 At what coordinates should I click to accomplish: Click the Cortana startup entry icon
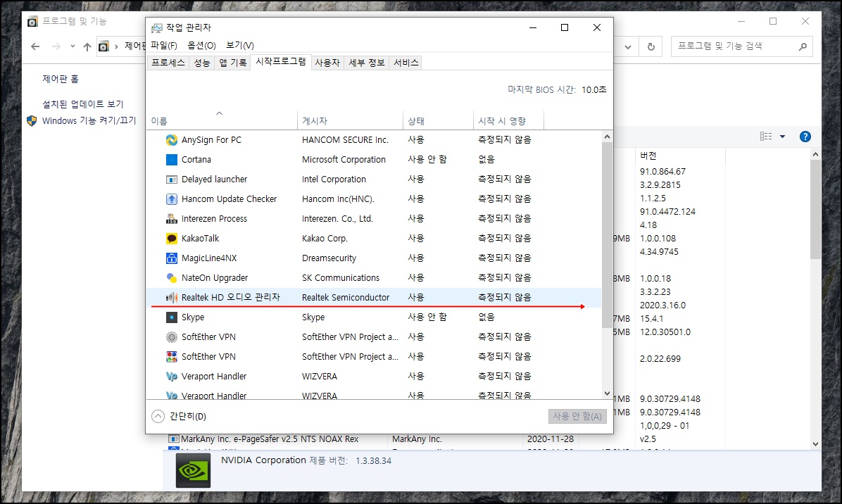[171, 160]
